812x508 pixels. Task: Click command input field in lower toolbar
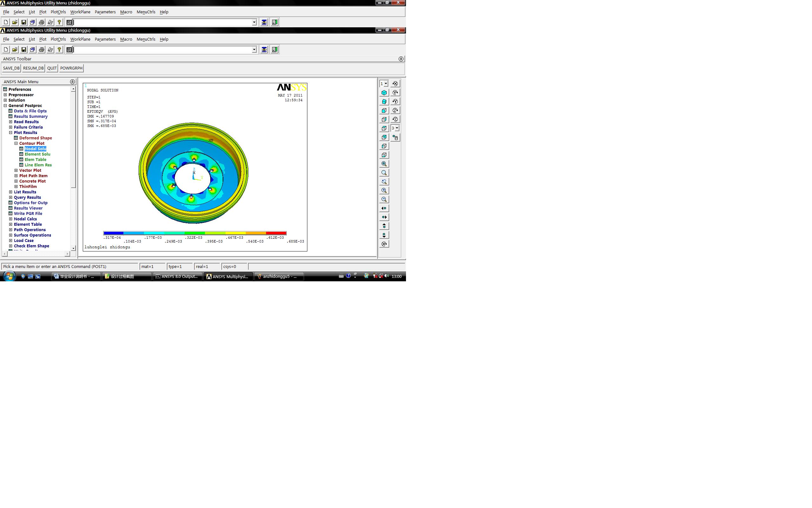(162, 50)
